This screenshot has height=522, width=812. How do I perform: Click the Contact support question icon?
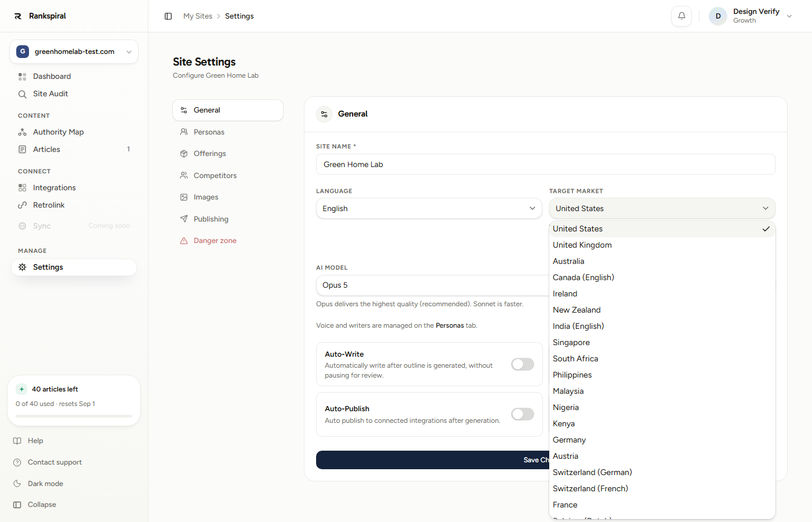tap(17, 462)
